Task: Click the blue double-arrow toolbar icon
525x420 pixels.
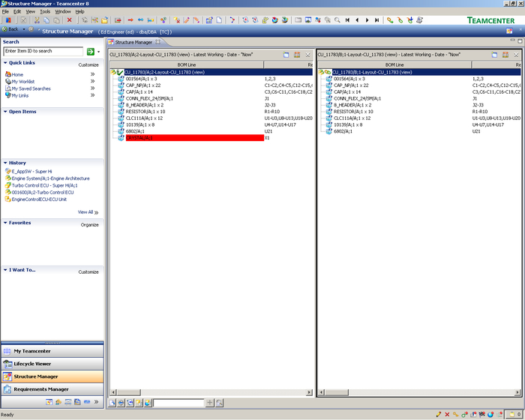Action: (x=141, y=20)
